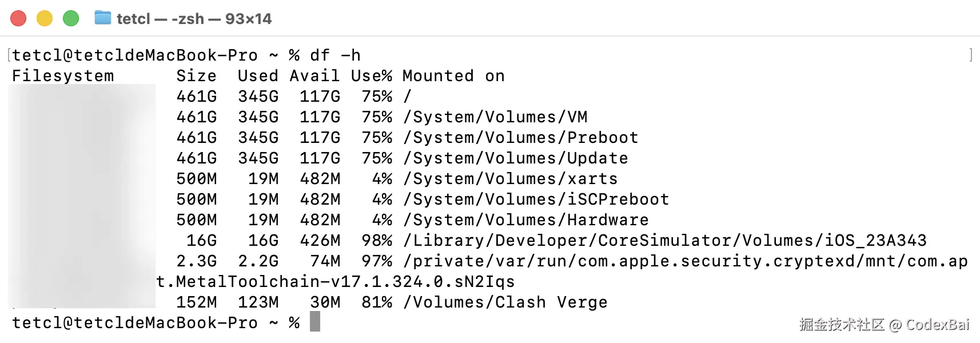
Task: Minimize the terminal with the yellow button
Action: pos(45,19)
